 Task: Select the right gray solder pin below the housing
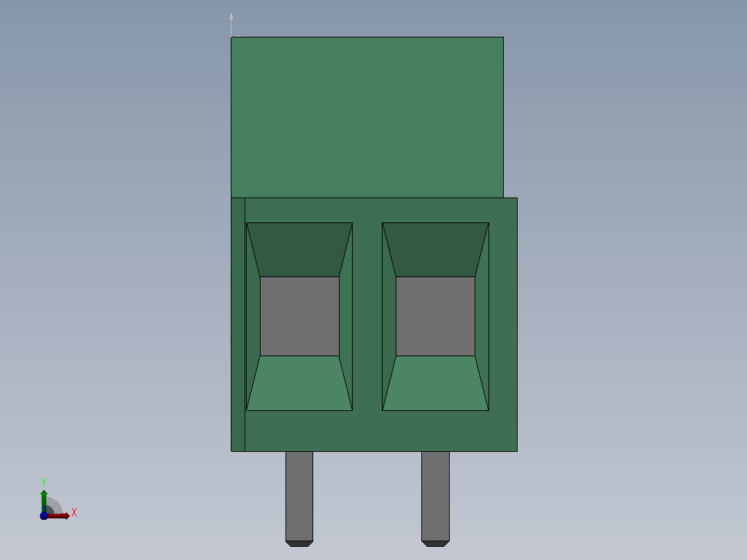pyautogui.click(x=435, y=498)
